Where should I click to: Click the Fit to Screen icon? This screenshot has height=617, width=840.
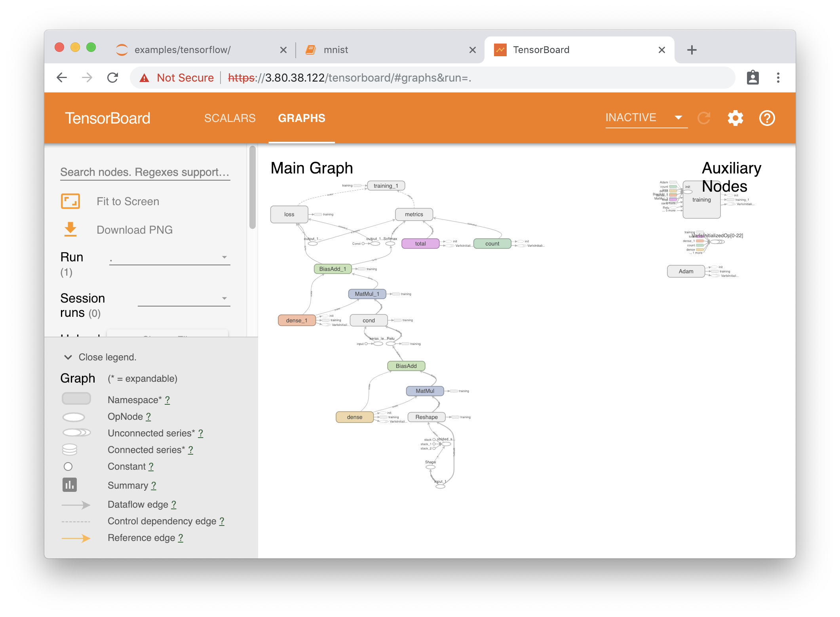pos(70,201)
